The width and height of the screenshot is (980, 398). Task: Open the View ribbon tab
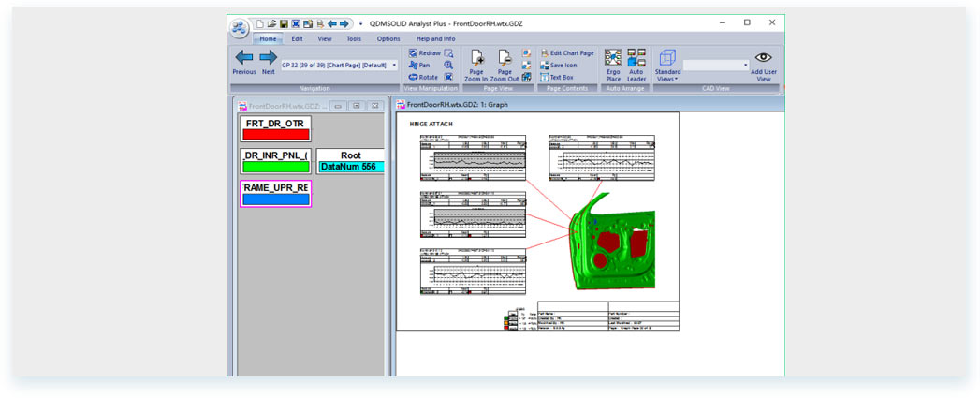tap(325, 38)
